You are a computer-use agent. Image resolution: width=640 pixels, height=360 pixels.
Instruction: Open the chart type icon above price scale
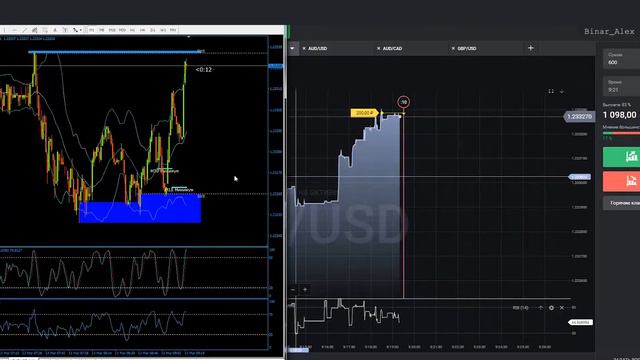[551, 91]
